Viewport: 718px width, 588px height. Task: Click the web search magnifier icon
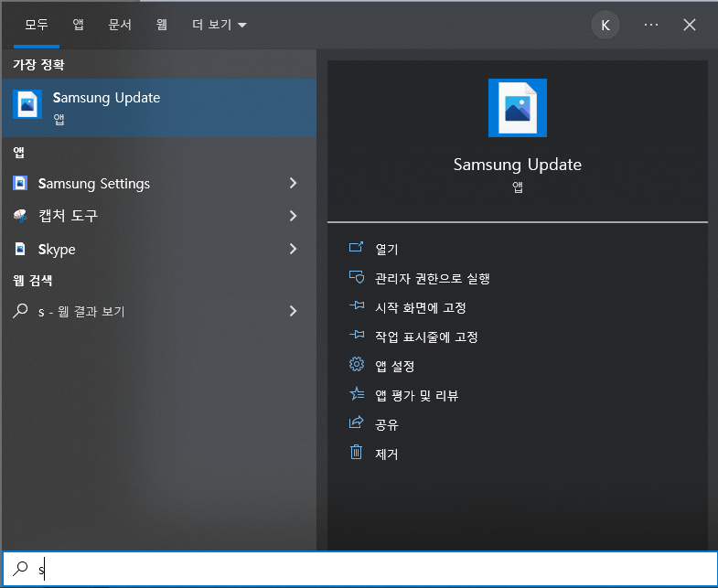click(x=20, y=311)
